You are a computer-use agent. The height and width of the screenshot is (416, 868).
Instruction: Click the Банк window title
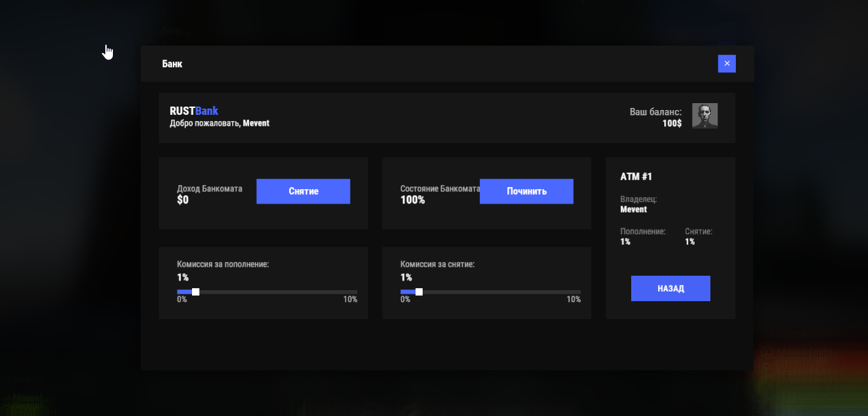(x=172, y=64)
